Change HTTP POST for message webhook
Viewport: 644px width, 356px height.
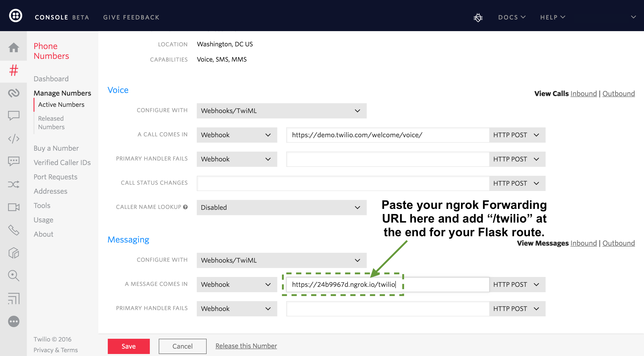pyautogui.click(x=517, y=284)
